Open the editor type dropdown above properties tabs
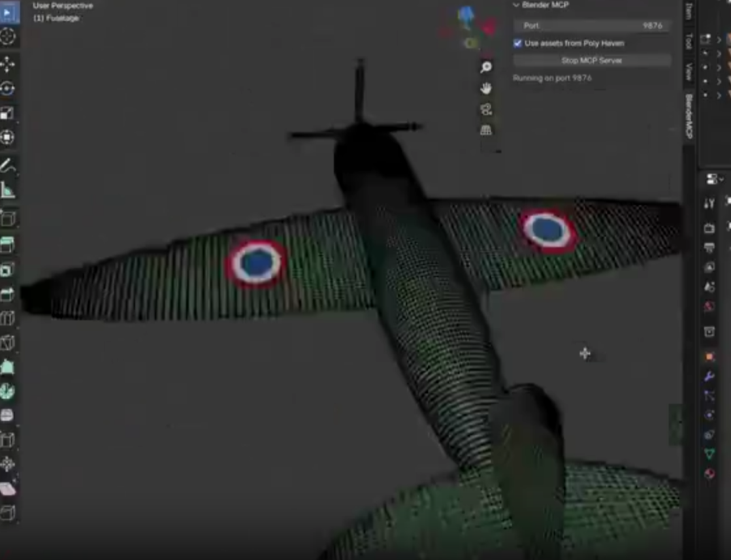Viewport: 731px width, 560px height. coord(714,179)
